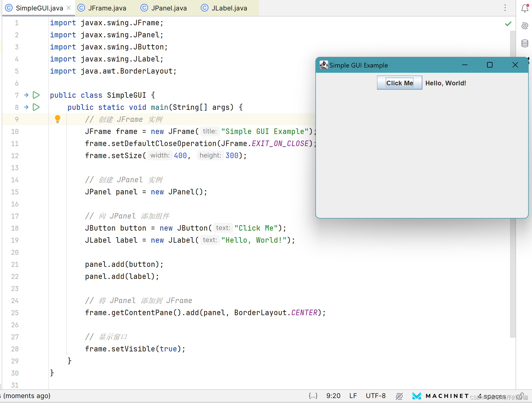
Task: Toggle the crossed-out eye status bar icon
Action: tap(399, 396)
